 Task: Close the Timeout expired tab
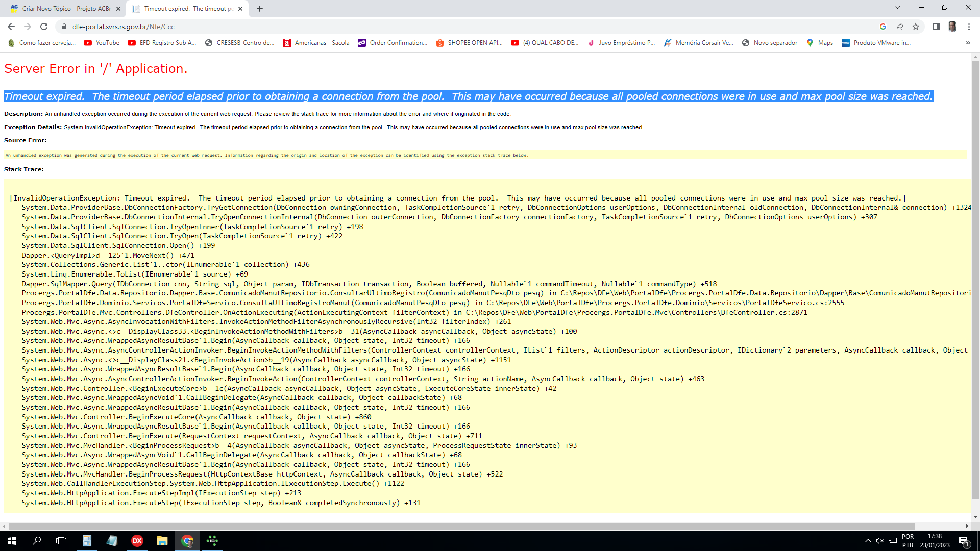coord(241,9)
